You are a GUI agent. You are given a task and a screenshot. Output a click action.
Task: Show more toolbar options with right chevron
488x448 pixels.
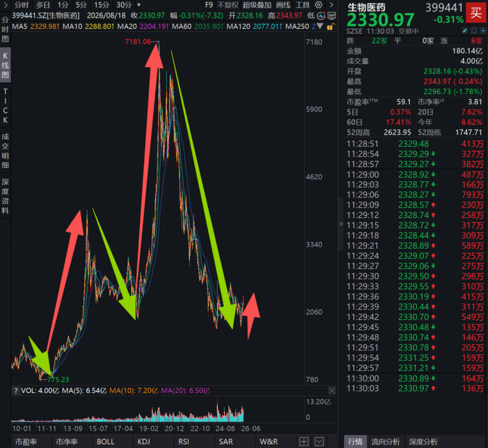332,5
